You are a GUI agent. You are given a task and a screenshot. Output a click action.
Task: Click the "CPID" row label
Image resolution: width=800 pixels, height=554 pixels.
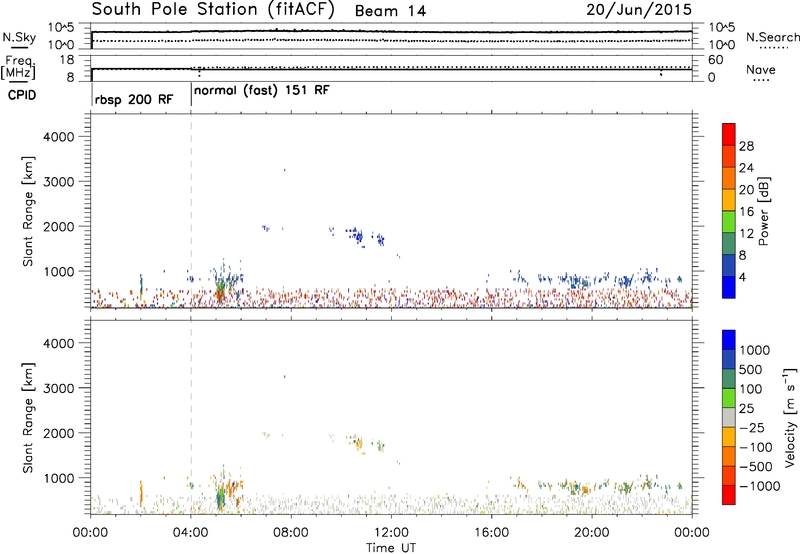coord(22,95)
